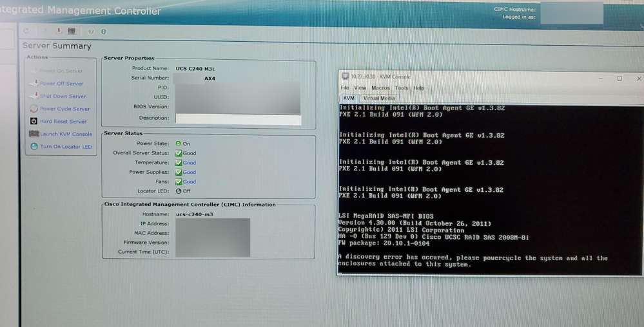
Task: Click Shut Down Server link
Action: click(x=63, y=96)
